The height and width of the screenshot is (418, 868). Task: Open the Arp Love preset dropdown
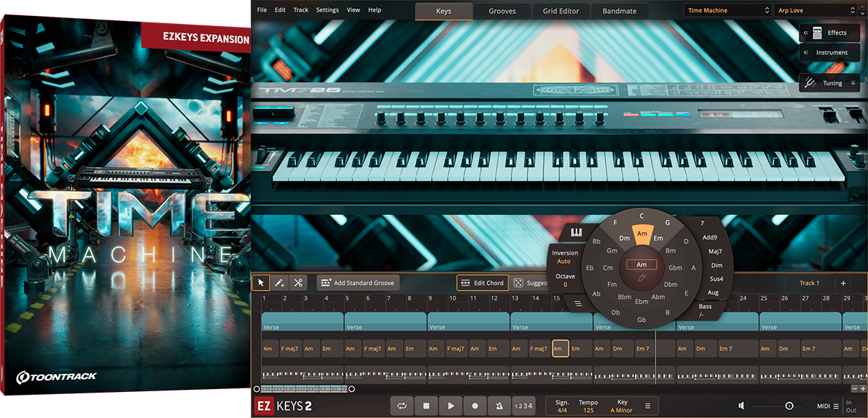(x=817, y=11)
